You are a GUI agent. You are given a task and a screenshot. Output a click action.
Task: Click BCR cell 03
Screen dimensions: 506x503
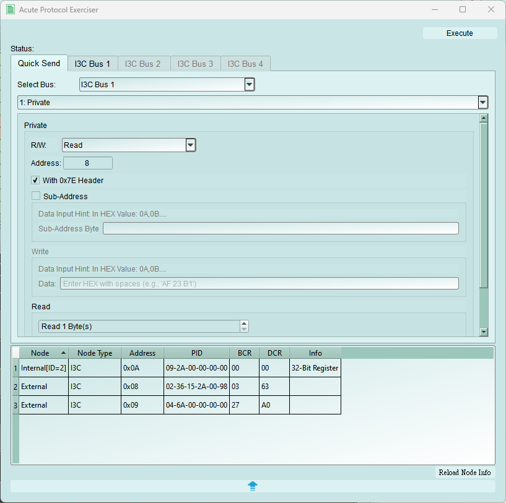tap(245, 387)
